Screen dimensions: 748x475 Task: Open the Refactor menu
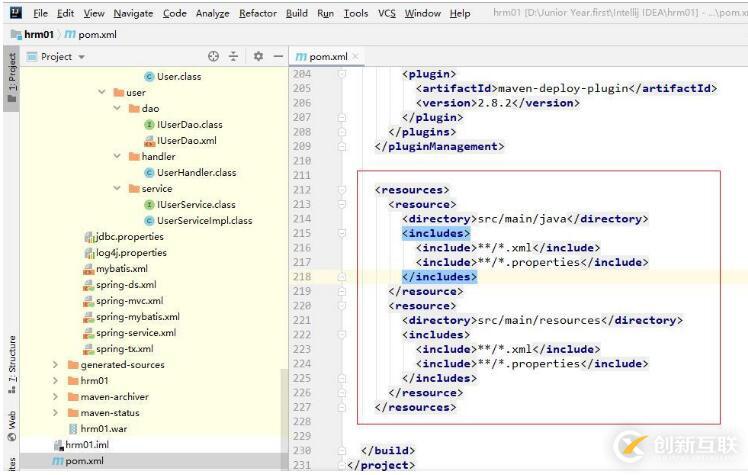pos(258,13)
